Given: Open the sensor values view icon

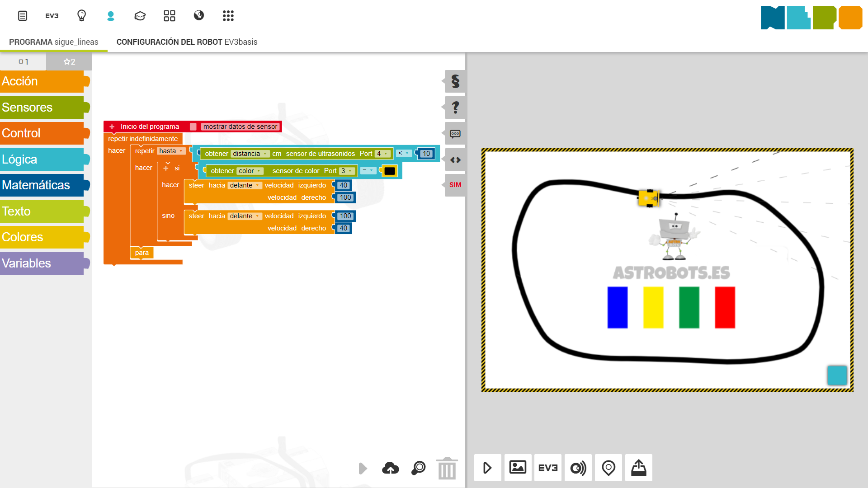Looking at the screenshot, I should point(578,468).
